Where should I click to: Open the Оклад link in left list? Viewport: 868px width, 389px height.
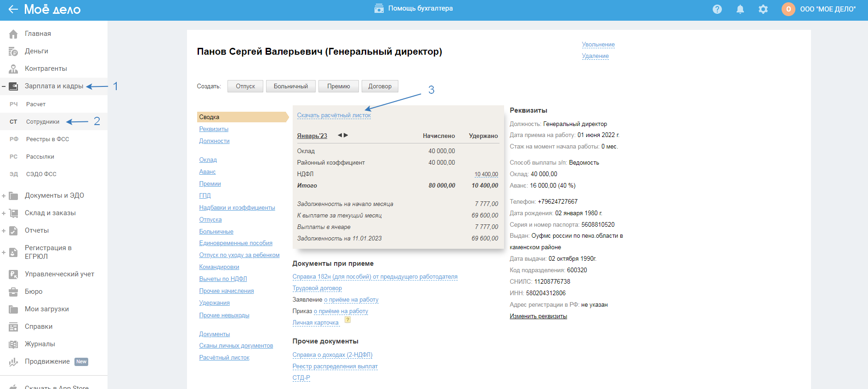click(208, 160)
